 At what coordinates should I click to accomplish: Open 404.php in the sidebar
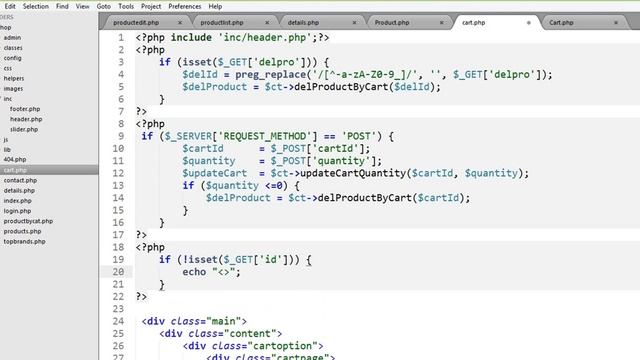[x=15, y=160]
